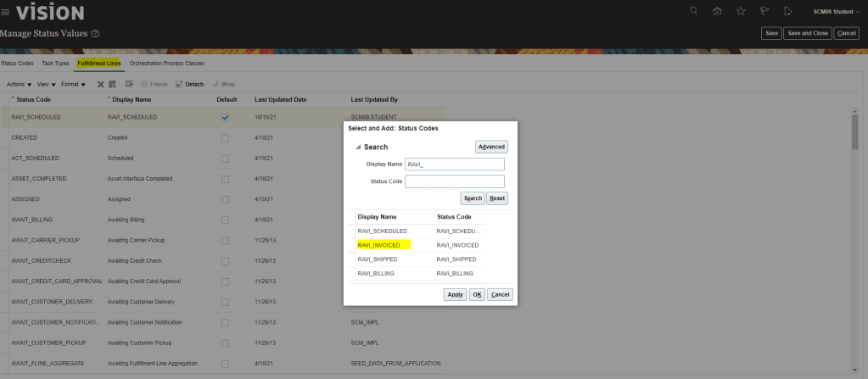
Task: Click the Status Code input field
Action: pyautogui.click(x=455, y=181)
